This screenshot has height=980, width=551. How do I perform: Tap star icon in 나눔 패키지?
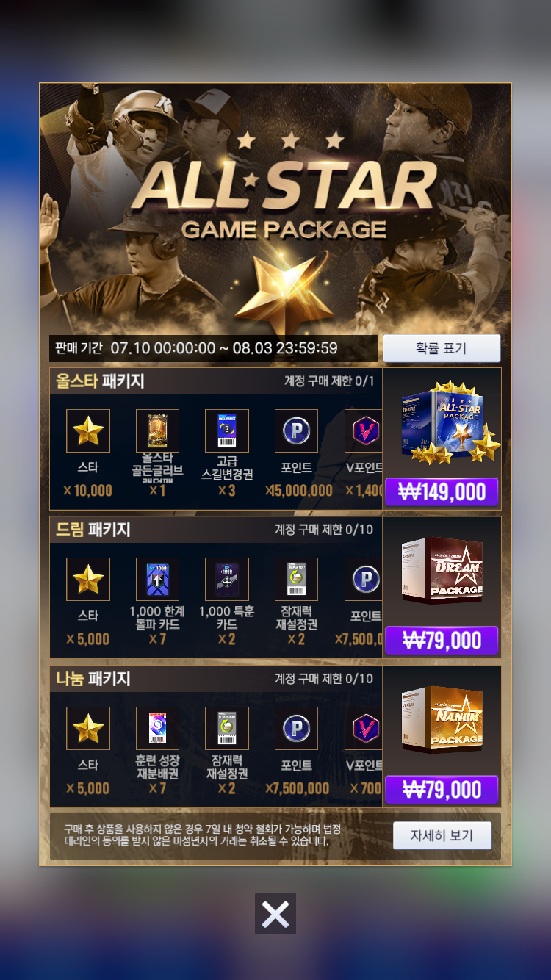tap(88, 728)
